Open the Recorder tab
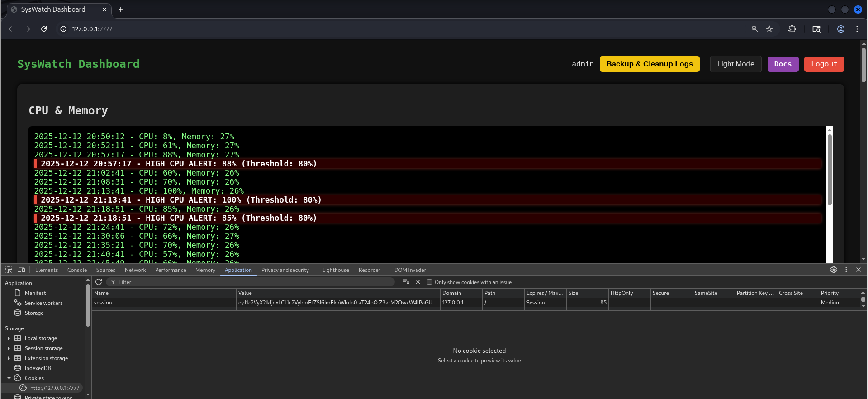This screenshot has height=399, width=868. (370, 270)
